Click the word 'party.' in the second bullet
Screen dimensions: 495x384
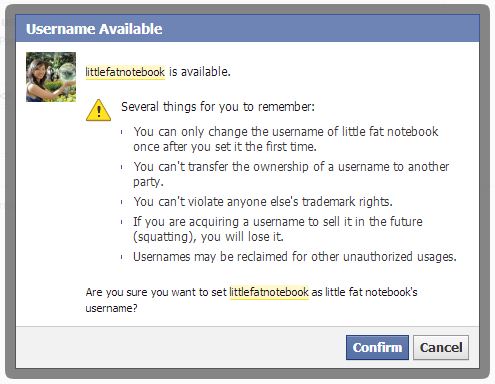(x=148, y=182)
